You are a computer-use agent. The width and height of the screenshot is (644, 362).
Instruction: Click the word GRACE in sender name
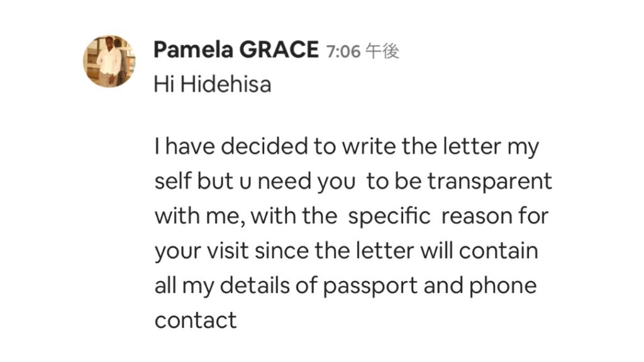point(279,50)
